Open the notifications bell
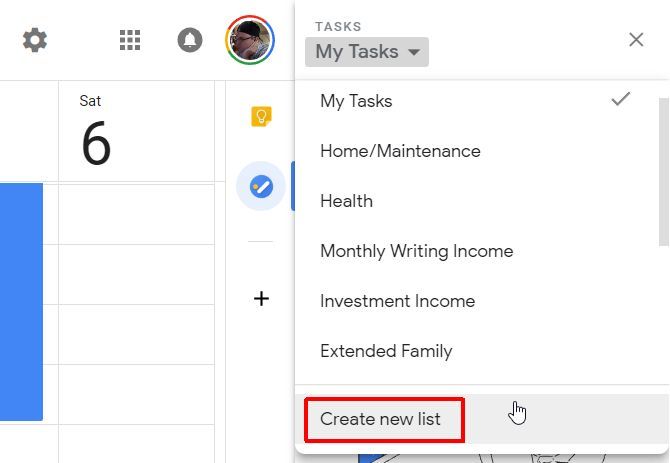The image size is (670, 463). click(189, 40)
